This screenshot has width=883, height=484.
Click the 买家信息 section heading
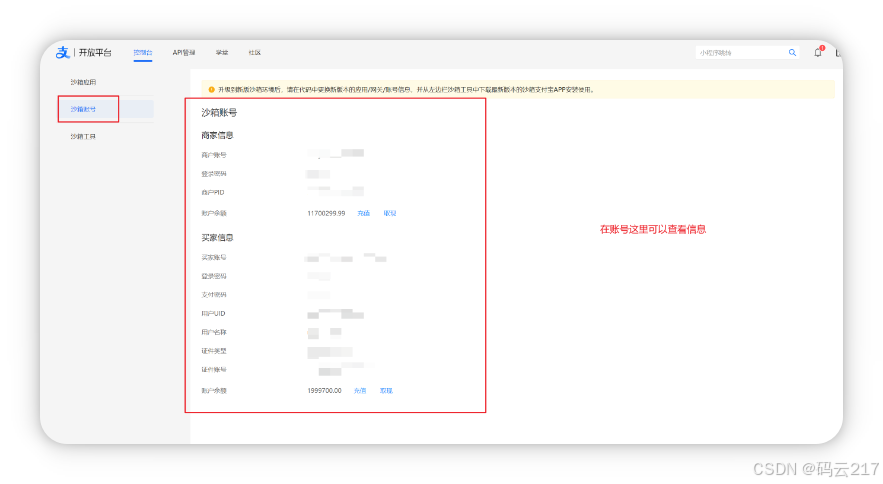[x=217, y=238]
